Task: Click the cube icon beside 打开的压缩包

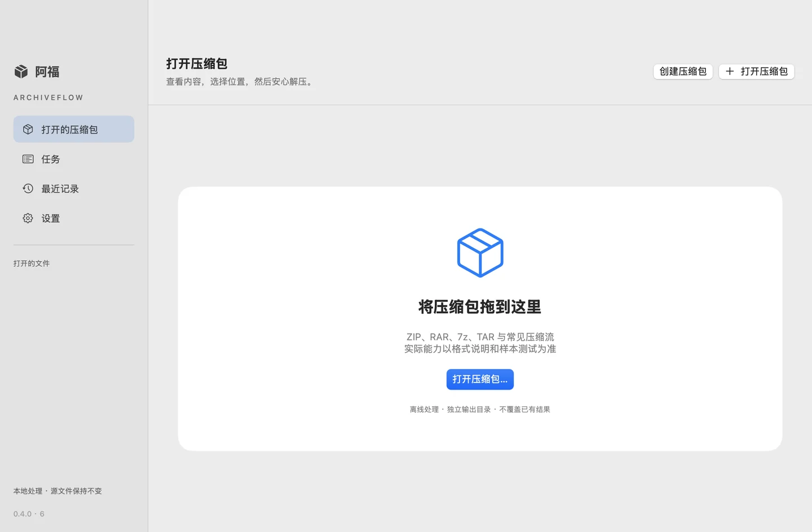Action: (28, 129)
